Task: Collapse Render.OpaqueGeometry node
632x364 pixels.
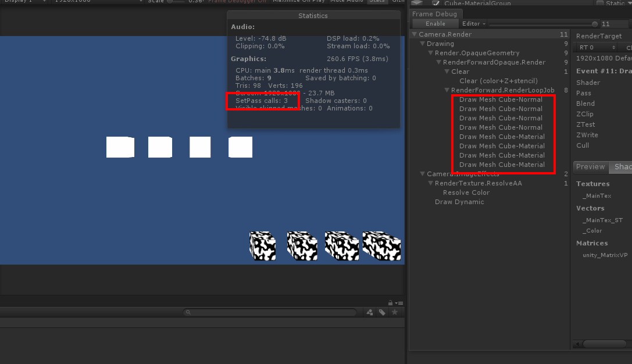Action: coord(430,53)
